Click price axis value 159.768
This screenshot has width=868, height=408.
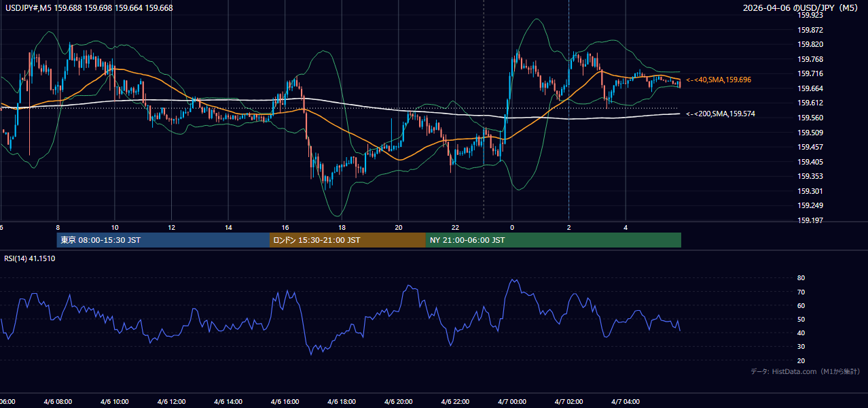pos(812,59)
